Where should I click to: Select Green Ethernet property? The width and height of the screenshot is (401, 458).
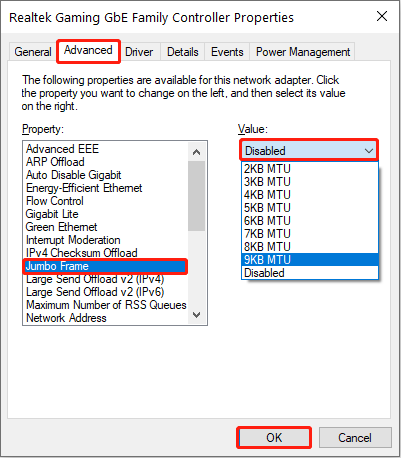click(105, 227)
